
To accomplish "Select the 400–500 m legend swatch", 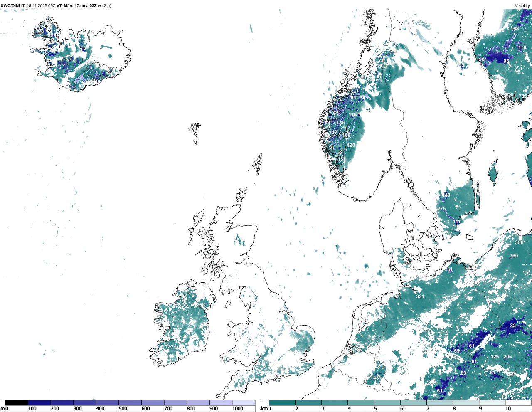I will coord(107,403).
